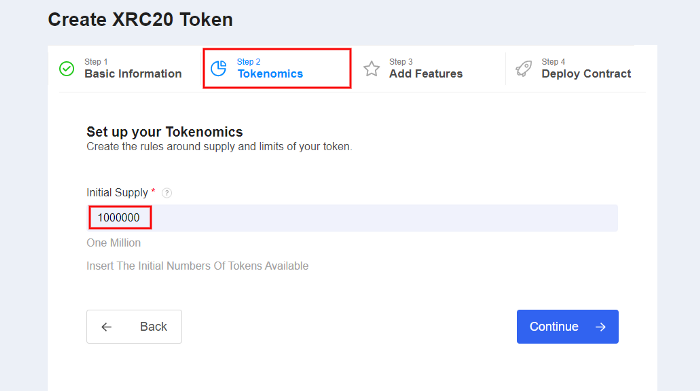The height and width of the screenshot is (391, 700).
Task: Click the star icon for Add Features
Action: [371, 69]
